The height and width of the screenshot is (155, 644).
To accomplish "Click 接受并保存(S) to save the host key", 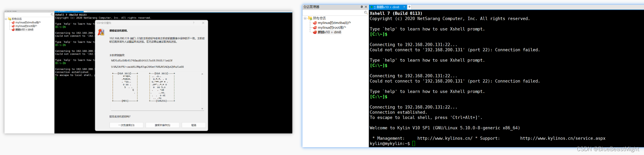I will pos(162,125).
